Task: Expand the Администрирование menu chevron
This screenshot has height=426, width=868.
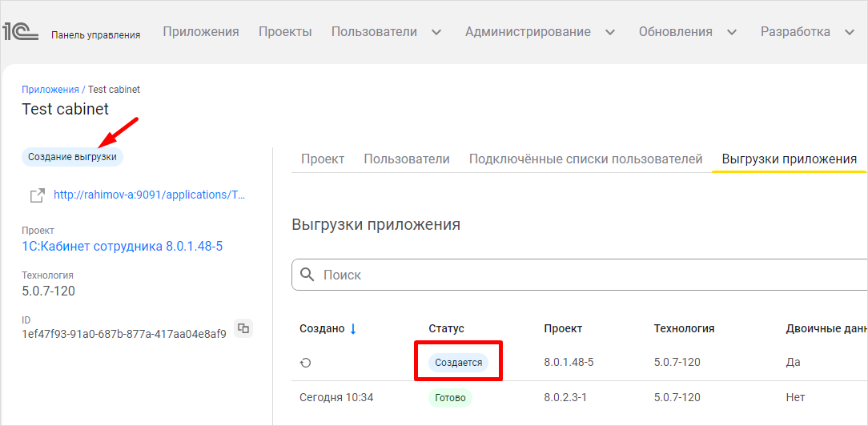Action: (610, 33)
